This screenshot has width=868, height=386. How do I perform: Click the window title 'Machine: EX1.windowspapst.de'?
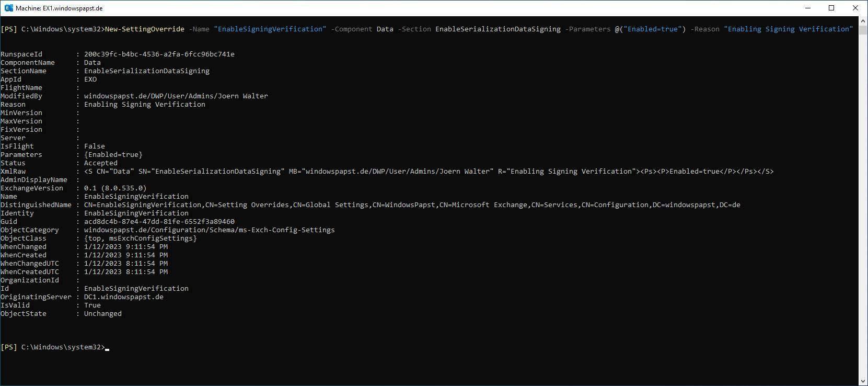(59, 8)
